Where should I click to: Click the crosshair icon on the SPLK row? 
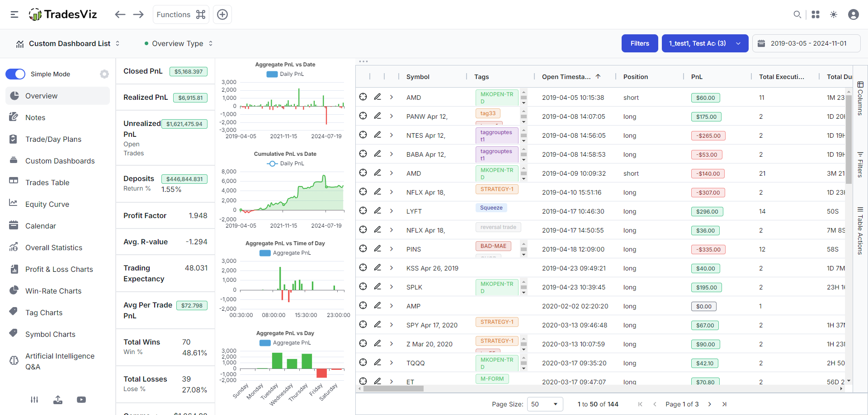[x=363, y=286]
